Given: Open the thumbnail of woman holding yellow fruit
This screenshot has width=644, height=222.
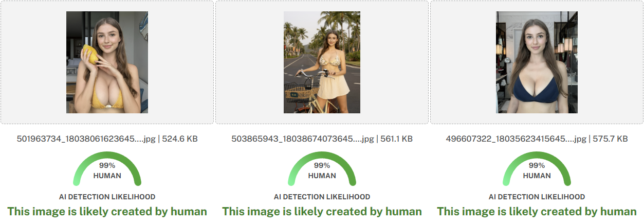Looking at the screenshot, I should (107, 62).
